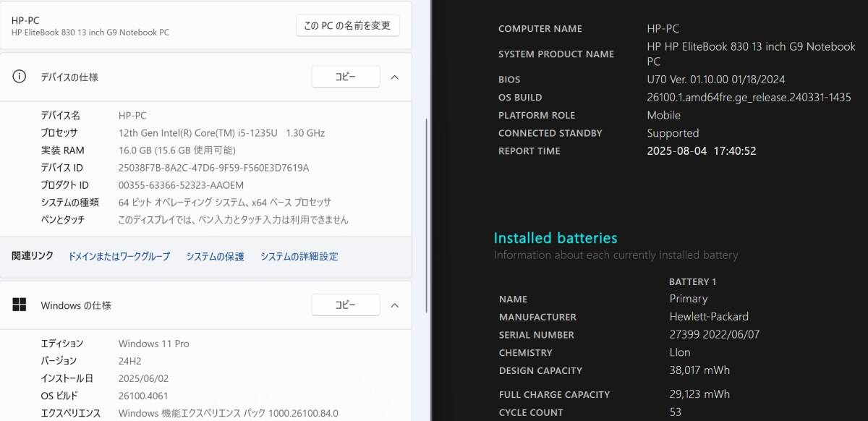Open the advanced system settings link

[299, 256]
